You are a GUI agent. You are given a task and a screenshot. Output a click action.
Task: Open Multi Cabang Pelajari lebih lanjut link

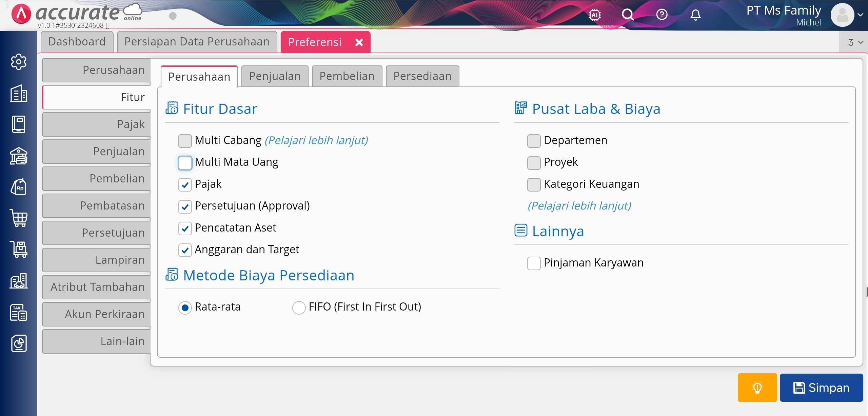coord(316,140)
